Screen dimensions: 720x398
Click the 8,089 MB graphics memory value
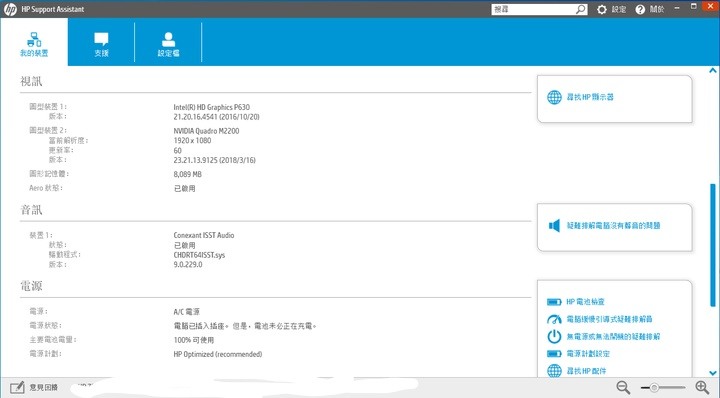(x=187, y=174)
